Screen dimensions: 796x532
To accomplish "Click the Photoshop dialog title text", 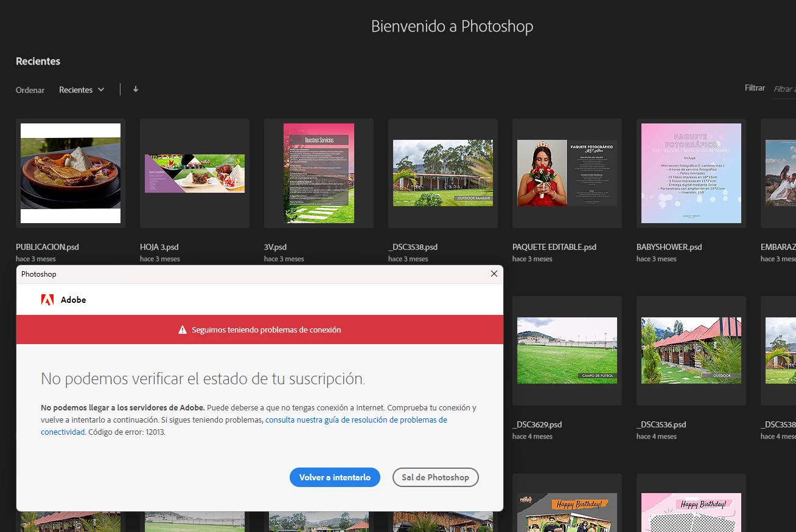I will [x=39, y=274].
